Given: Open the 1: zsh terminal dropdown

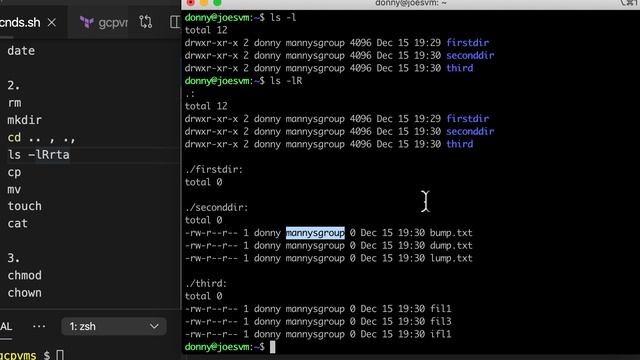Looking at the screenshot, I should tap(113, 327).
